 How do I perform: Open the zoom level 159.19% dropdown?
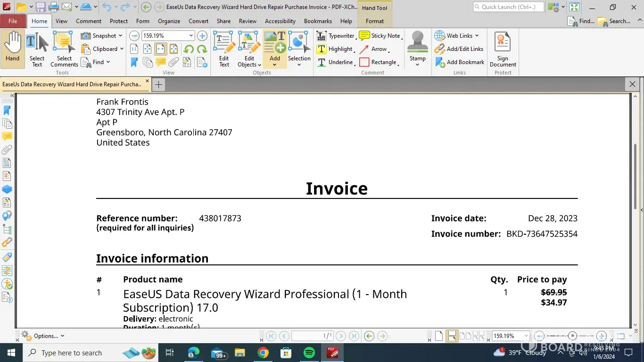click(x=191, y=36)
